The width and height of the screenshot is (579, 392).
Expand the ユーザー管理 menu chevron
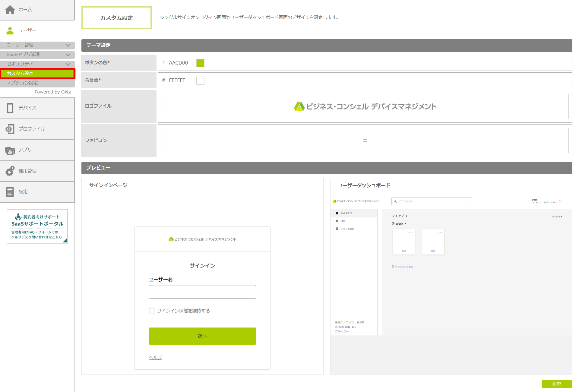pyautogui.click(x=68, y=45)
